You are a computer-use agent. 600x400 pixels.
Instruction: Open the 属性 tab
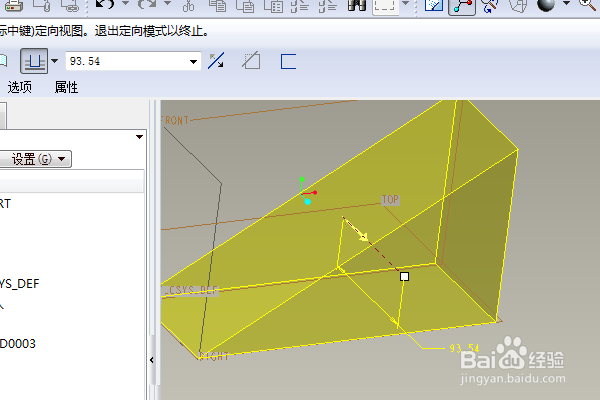coord(66,87)
